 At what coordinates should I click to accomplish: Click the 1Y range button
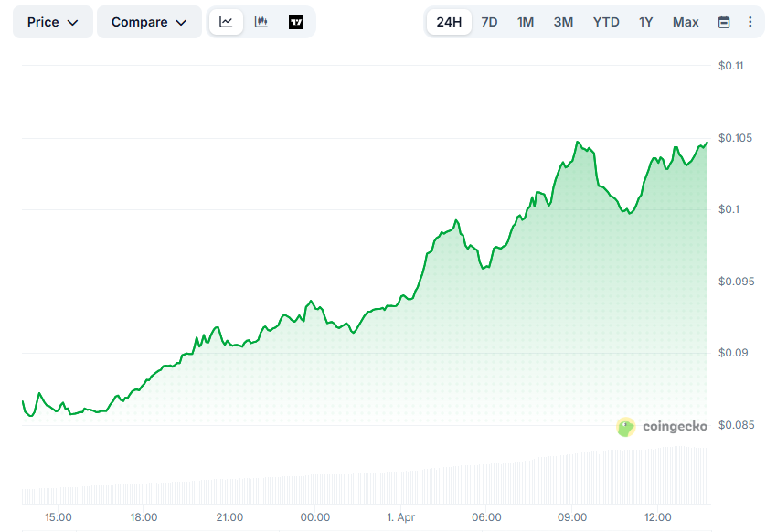coord(646,21)
